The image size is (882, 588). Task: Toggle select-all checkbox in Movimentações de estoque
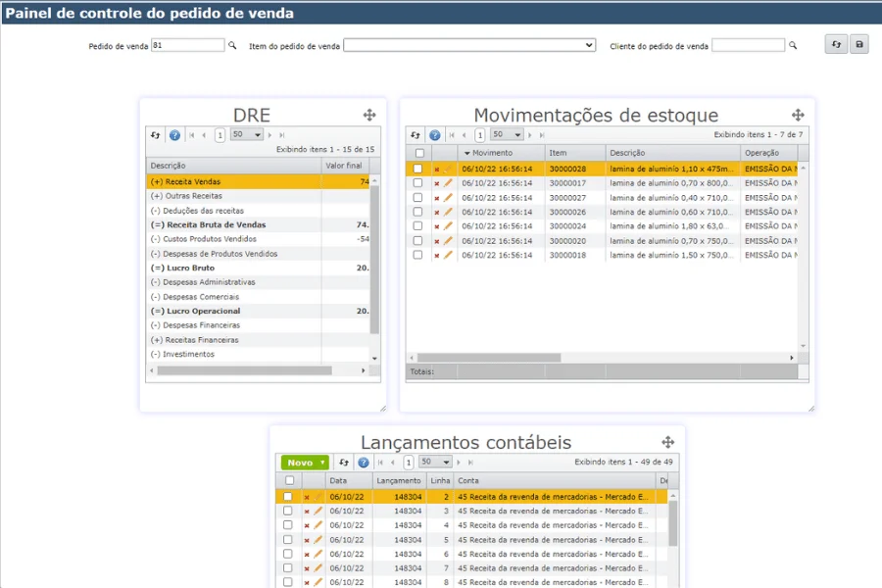click(x=419, y=153)
